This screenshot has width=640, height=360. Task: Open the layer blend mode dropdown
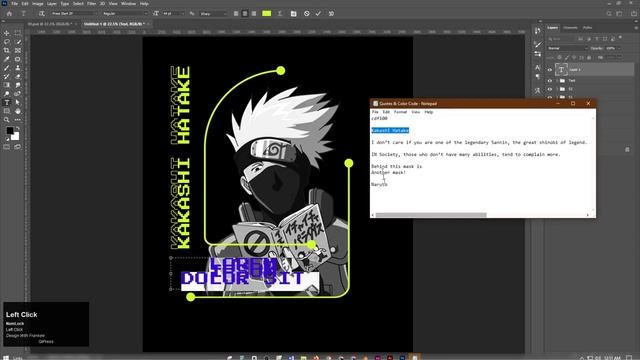click(567, 48)
